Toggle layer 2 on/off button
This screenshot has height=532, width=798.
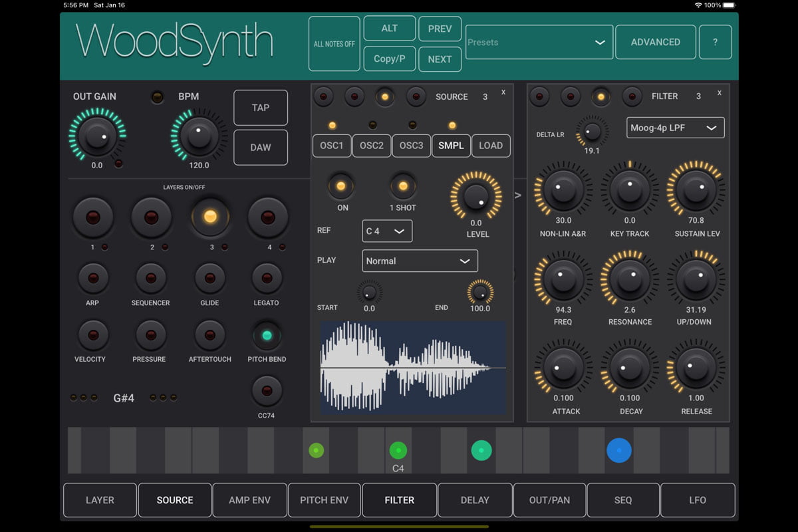click(x=152, y=217)
